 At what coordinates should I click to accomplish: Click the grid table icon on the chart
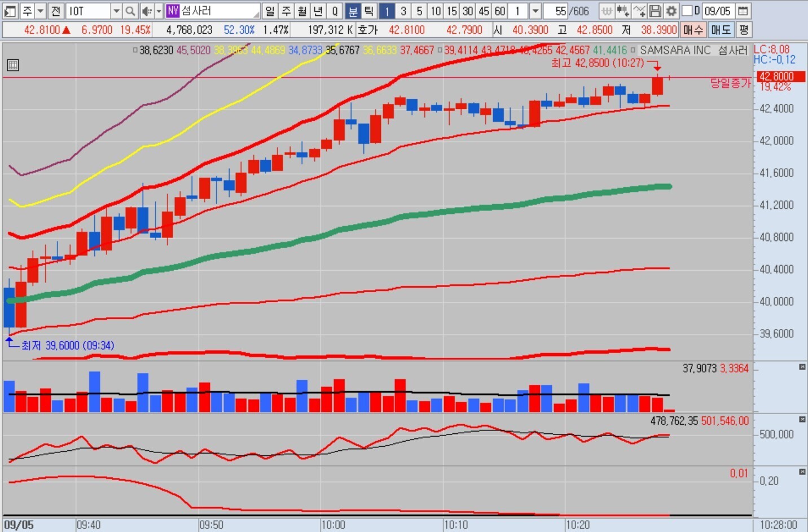(x=13, y=65)
